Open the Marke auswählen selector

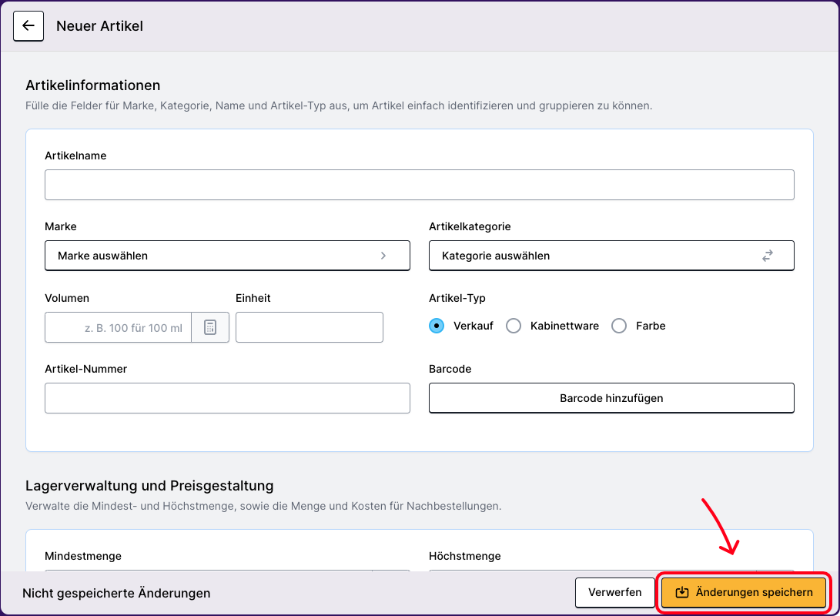(x=227, y=256)
